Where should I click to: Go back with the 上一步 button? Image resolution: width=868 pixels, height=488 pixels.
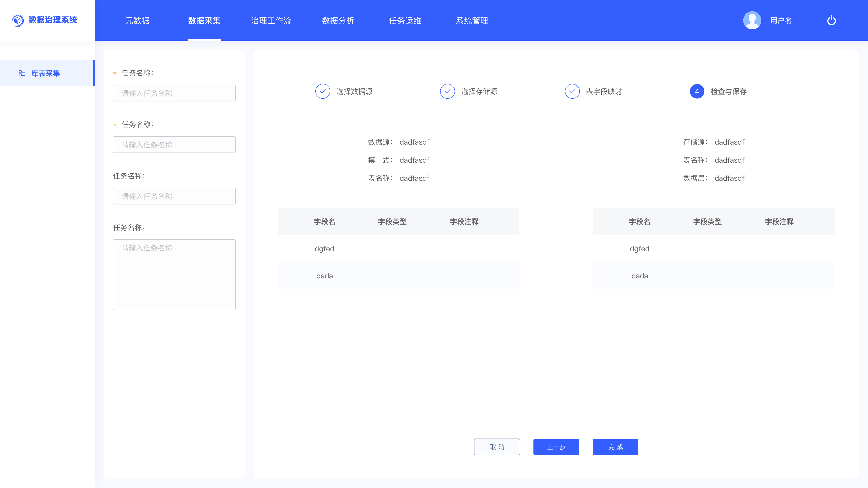[556, 447]
